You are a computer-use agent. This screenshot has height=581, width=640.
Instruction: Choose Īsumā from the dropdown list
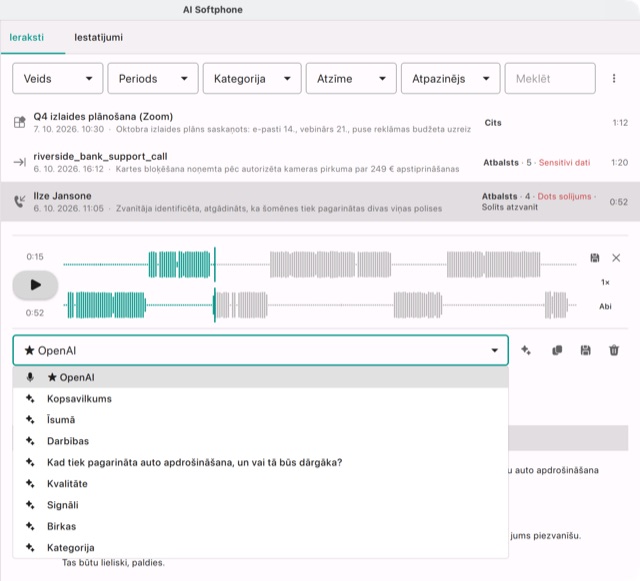click(x=260, y=420)
